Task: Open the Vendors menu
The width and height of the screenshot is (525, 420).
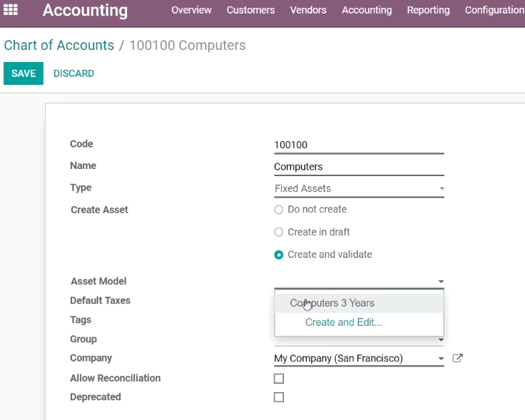Action: [x=308, y=10]
